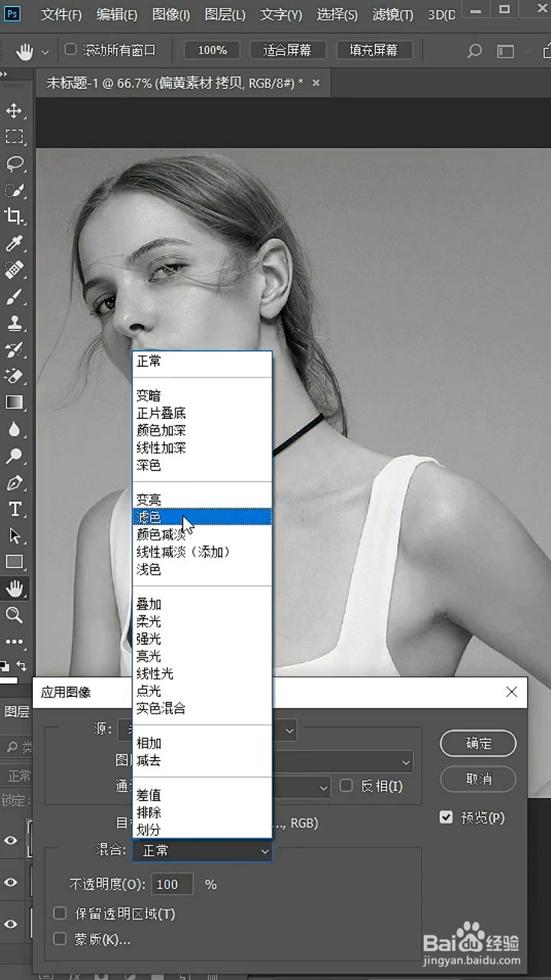Select the Eyedropper tool

click(14, 243)
